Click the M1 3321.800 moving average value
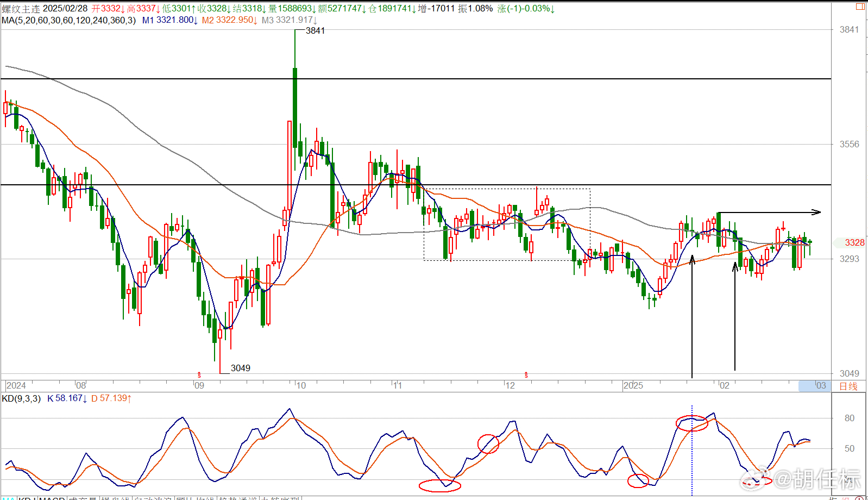The height and width of the screenshot is (500, 868). (170, 20)
